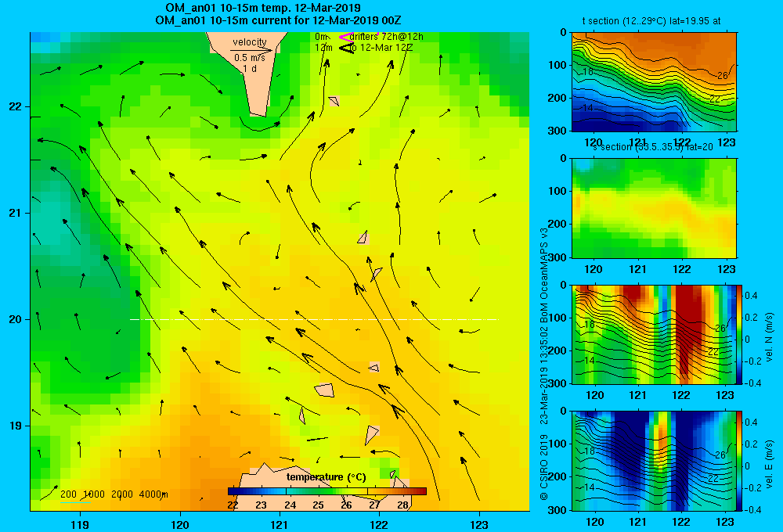The image size is (783, 532).
Task: Click 'drifters 72h@12h' legend text
Action: coord(387,37)
